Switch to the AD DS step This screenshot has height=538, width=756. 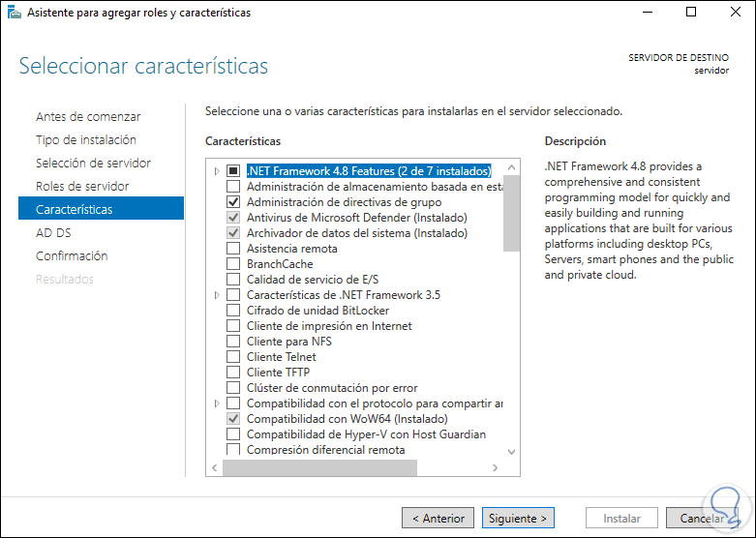pyautogui.click(x=53, y=232)
